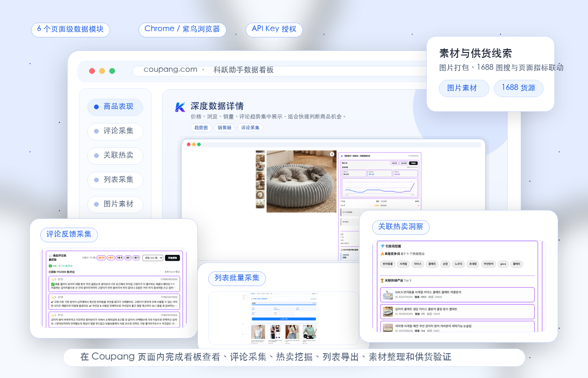Viewport: 588px width, 378px height.
Task: Click the 评论反馈采集 card title pill
Action: tap(69, 235)
